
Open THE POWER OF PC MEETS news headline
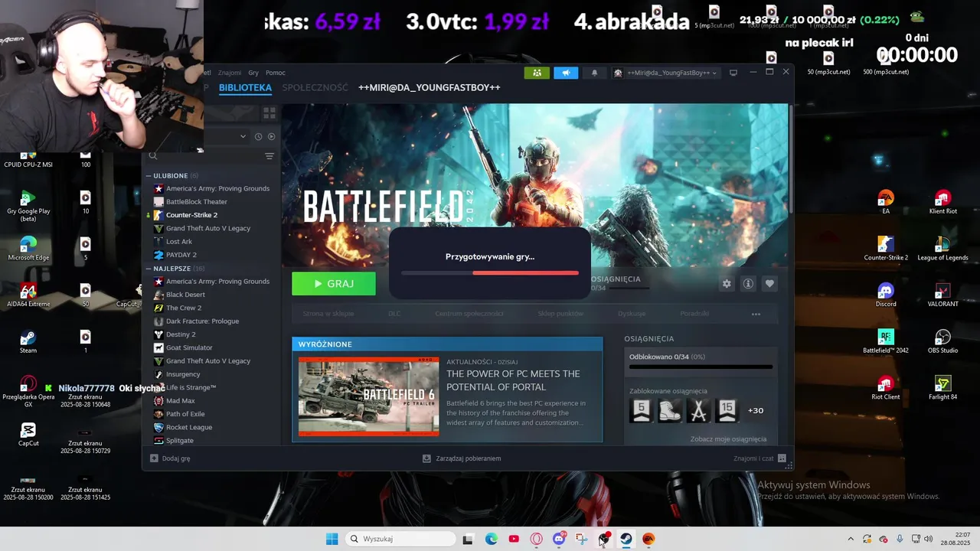(513, 380)
